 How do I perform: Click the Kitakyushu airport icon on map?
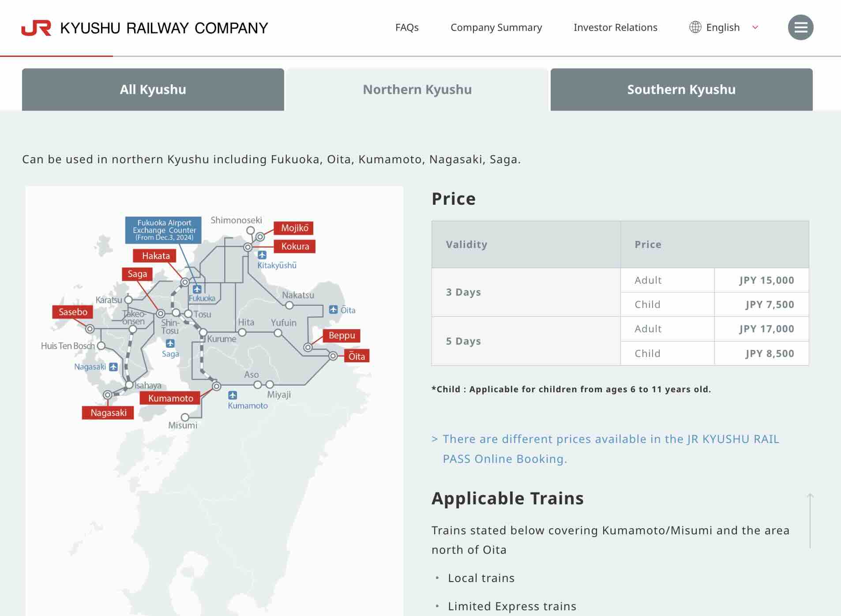(262, 255)
